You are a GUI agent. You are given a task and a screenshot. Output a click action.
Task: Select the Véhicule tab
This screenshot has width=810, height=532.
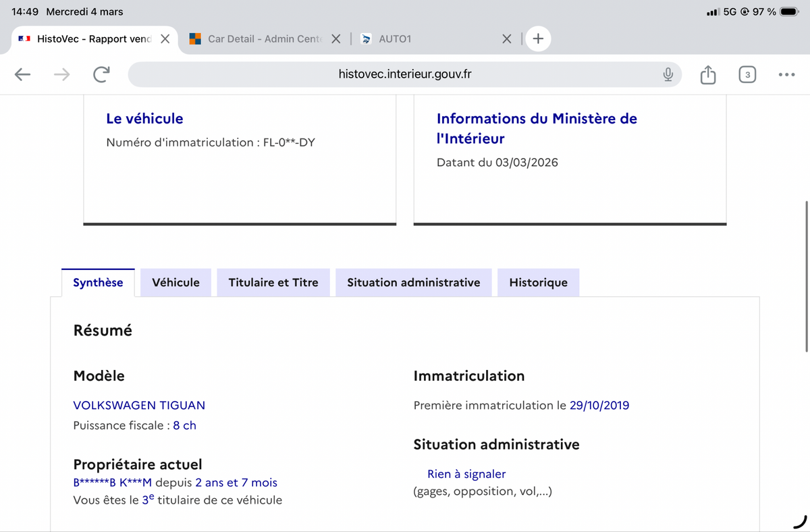point(175,282)
